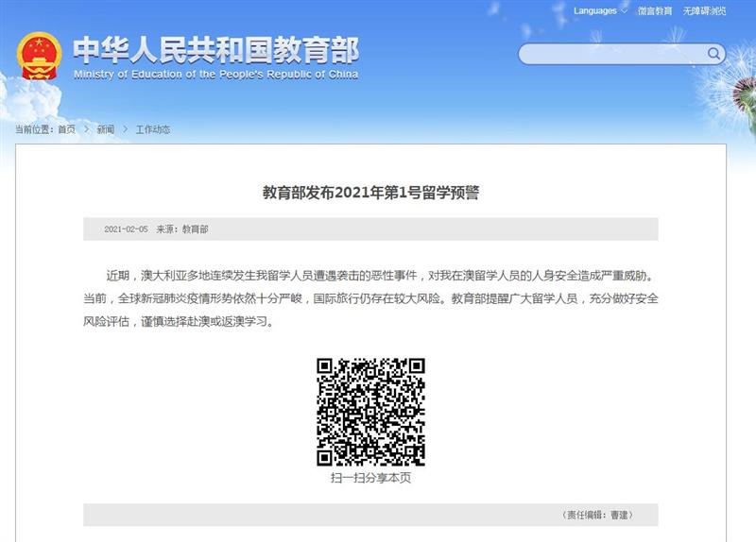Image resolution: width=756 pixels, height=542 pixels.
Task: Open the 微言教育 link
Action: (x=655, y=11)
